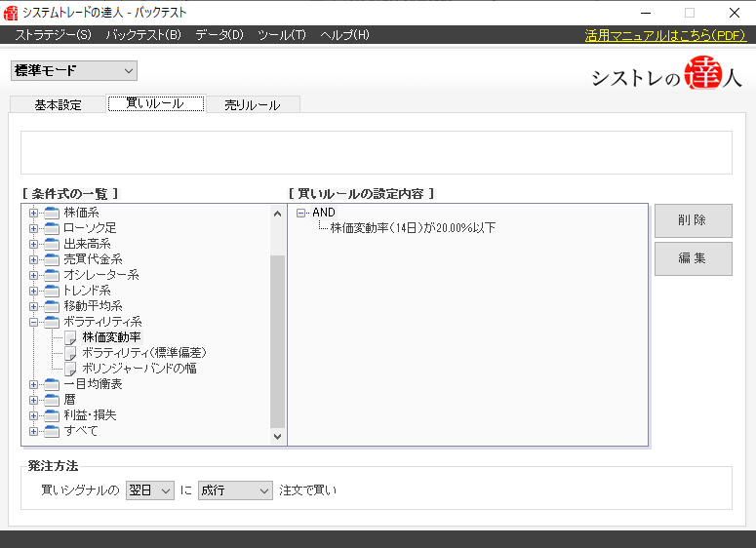Click the 削除 button
The height and width of the screenshot is (548, 756).
[693, 220]
